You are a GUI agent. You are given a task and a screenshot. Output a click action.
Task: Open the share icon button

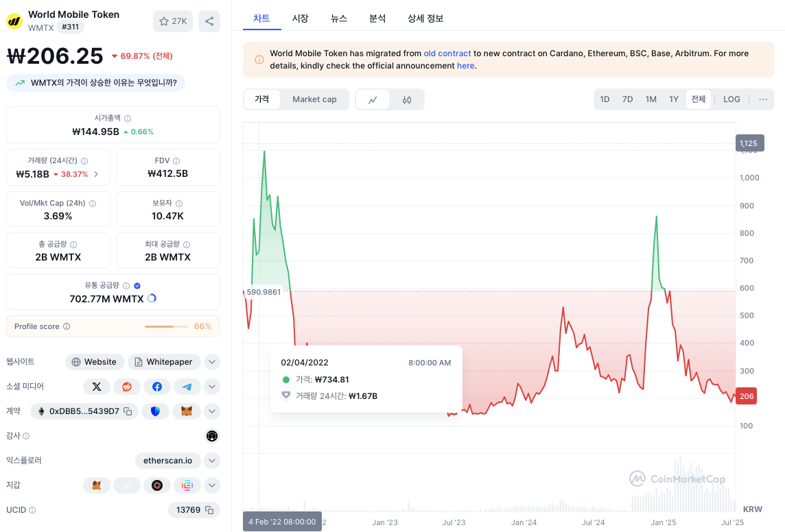coord(209,21)
